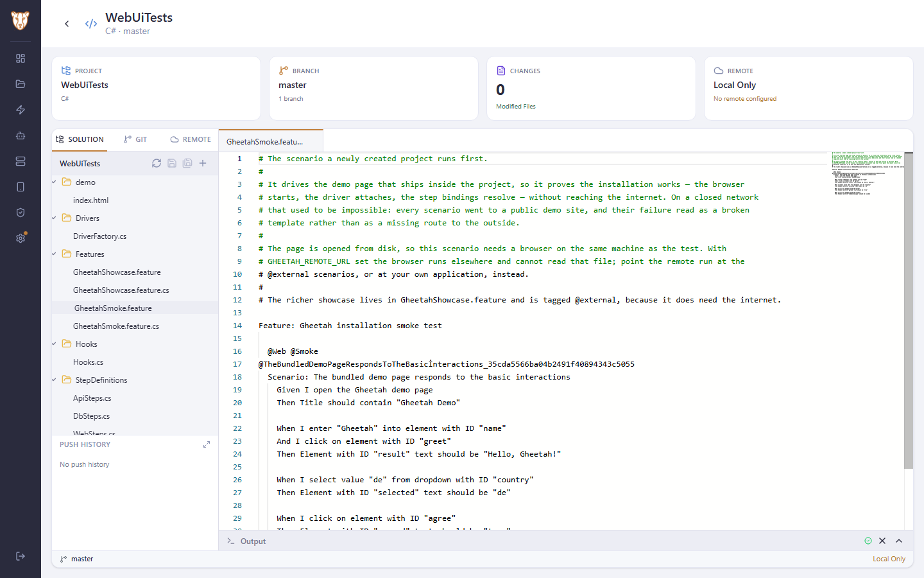924x578 pixels.
Task: Click the green status check in Output bar
Action: tap(868, 541)
